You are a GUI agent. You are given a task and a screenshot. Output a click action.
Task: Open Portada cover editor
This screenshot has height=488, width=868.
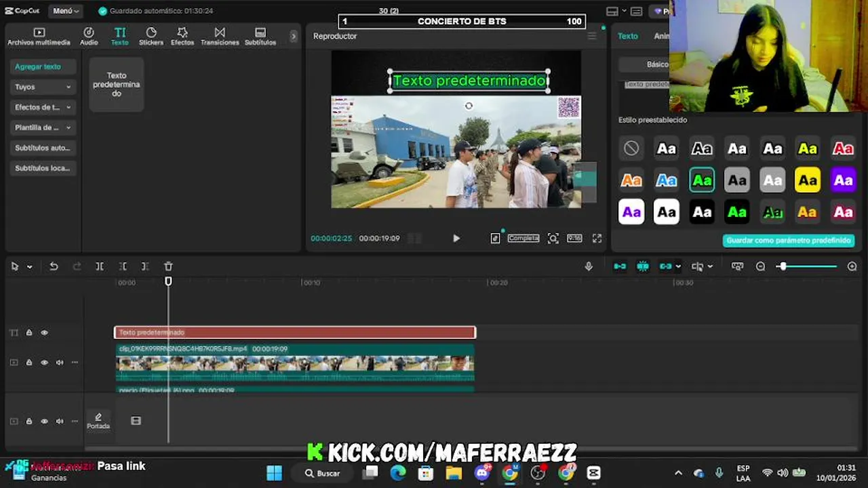point(98,421)
